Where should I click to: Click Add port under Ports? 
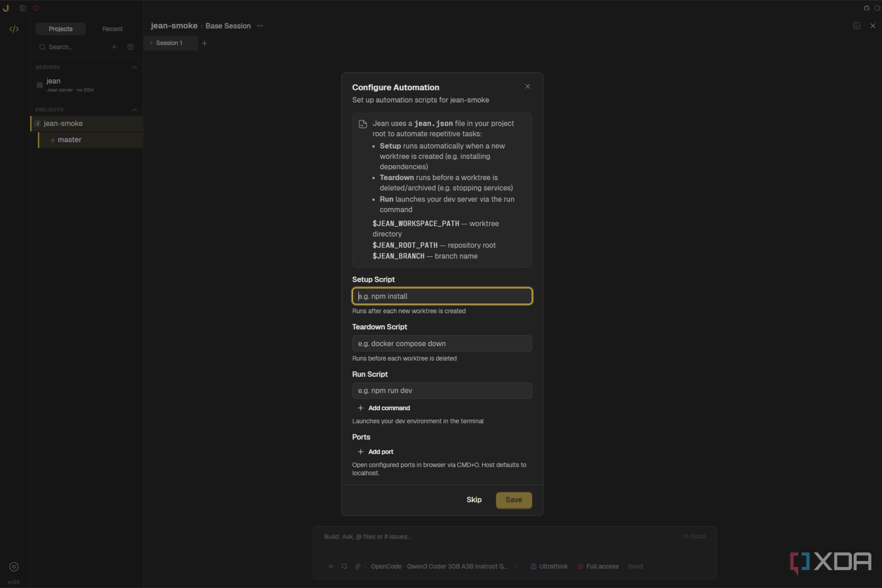376,452
